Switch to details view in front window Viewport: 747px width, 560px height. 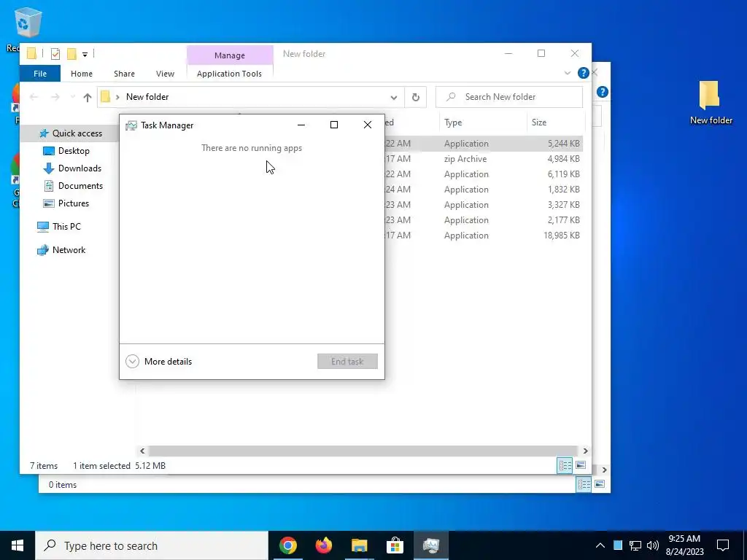click(565, 466)
